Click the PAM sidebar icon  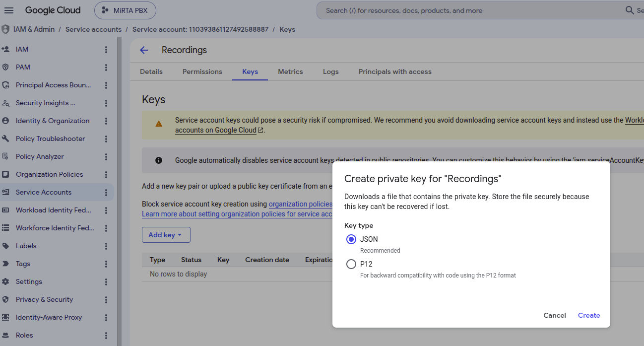click(5, 67)
